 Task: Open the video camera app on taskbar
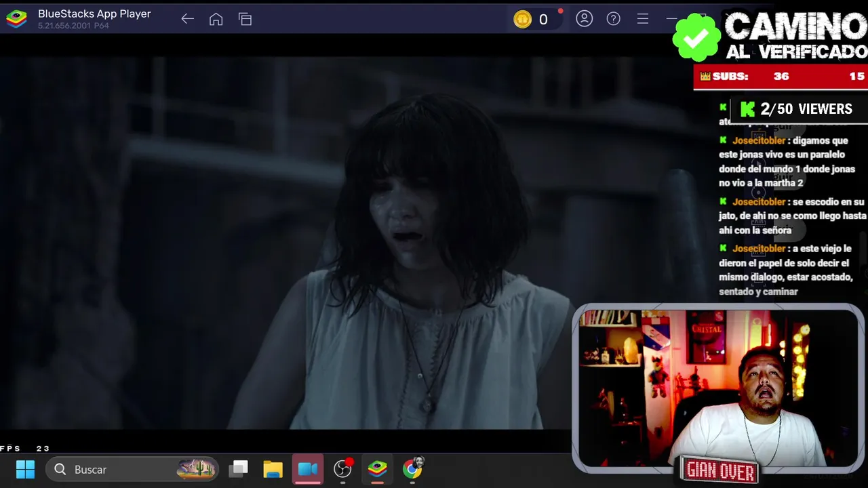308,469
